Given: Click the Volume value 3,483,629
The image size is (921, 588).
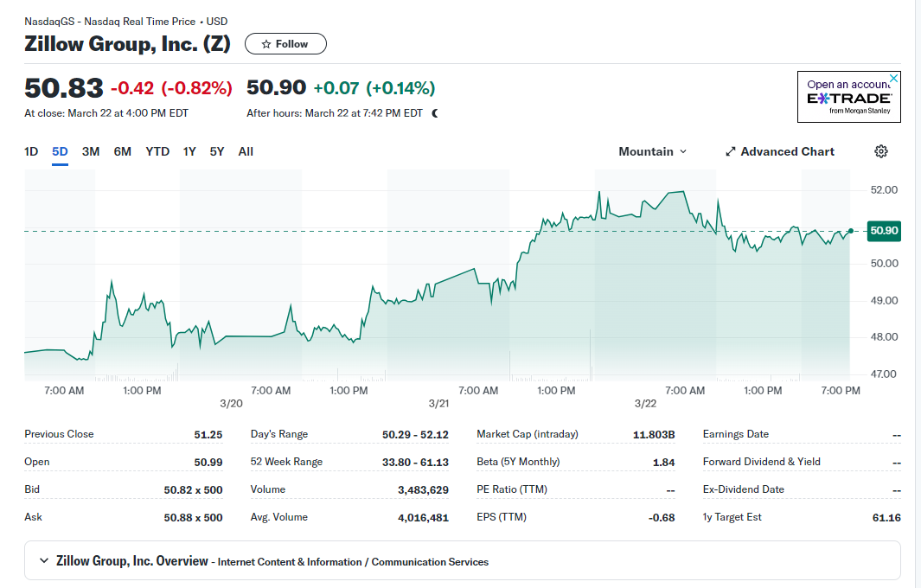Looking at the screenshot, I should pyautogui.click(x=423, y=490).
